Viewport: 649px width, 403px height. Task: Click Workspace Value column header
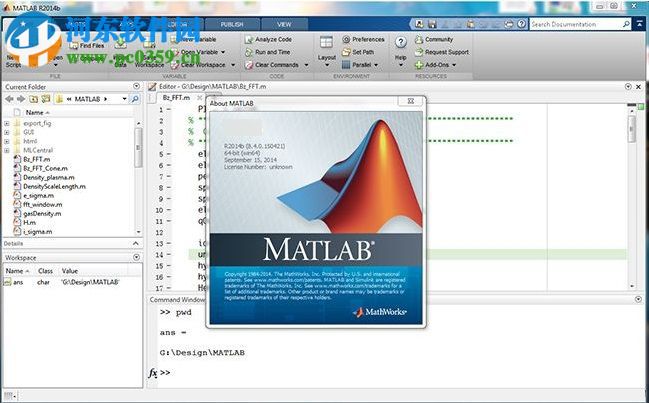pyautogui.click(x=70, y=271)
